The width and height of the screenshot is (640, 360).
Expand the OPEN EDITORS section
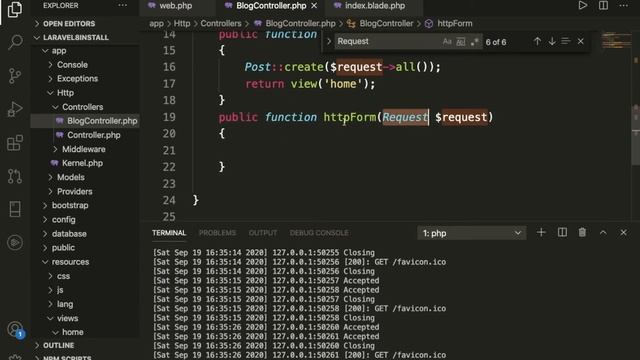69,24
